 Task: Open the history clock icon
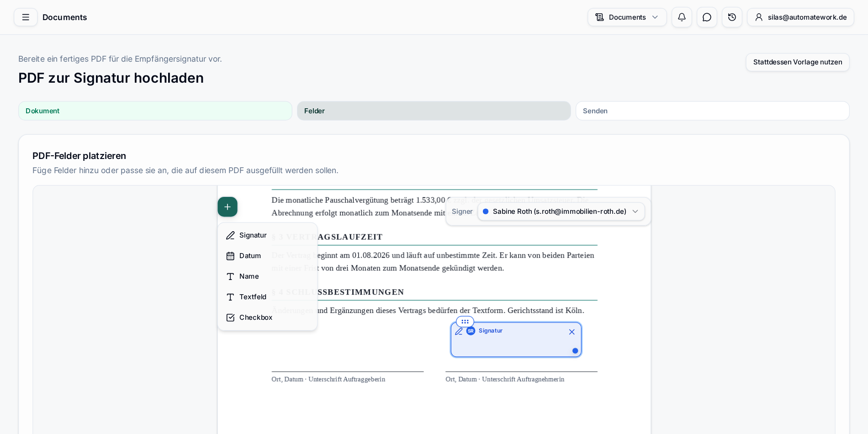[732, 17]
